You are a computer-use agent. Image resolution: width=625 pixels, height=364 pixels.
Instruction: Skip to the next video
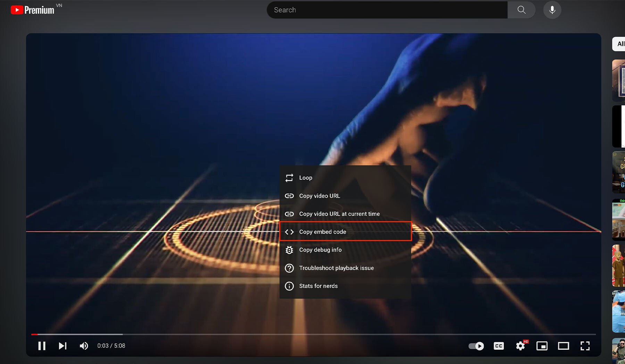(62, 346)
